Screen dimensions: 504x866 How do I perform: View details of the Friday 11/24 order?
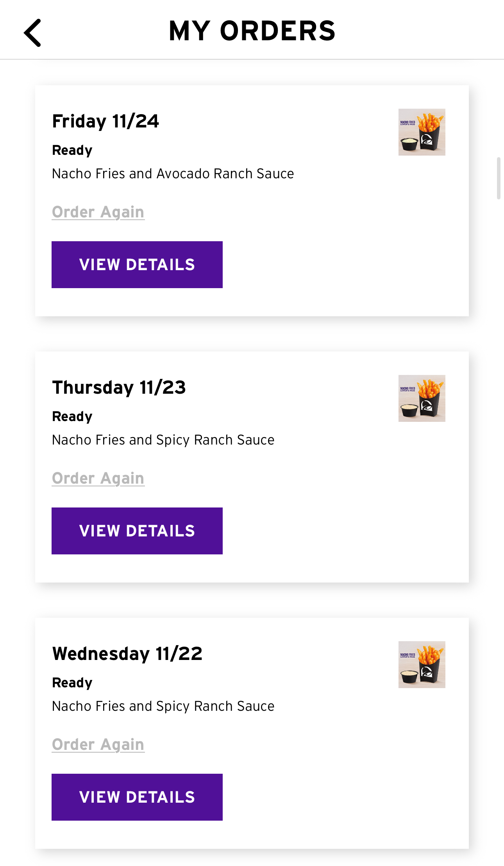tap(137, 265)
